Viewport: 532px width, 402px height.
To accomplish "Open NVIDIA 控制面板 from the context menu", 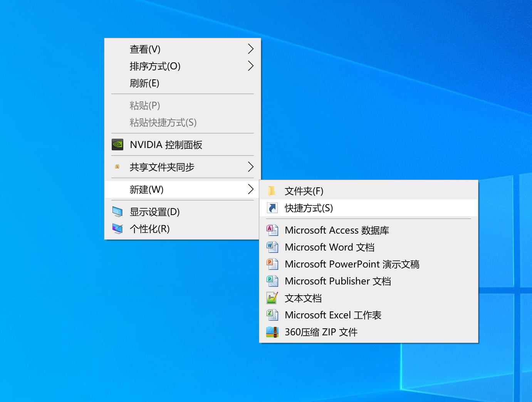I will (183, 145).
